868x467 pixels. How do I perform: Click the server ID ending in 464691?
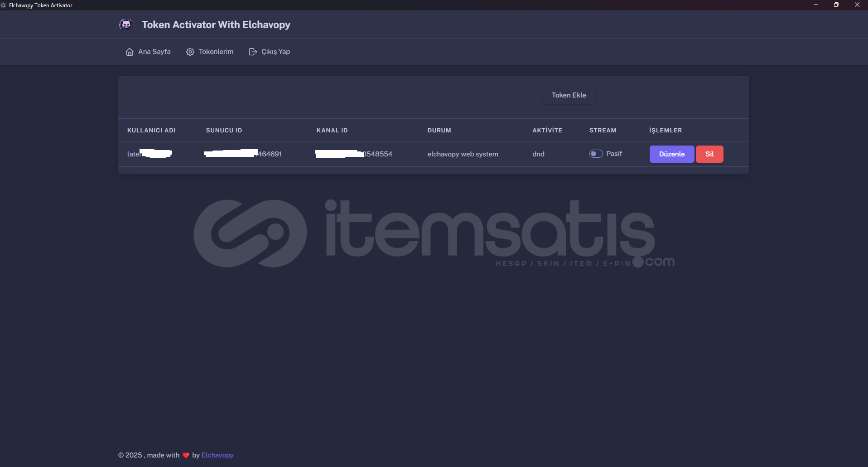243,154
